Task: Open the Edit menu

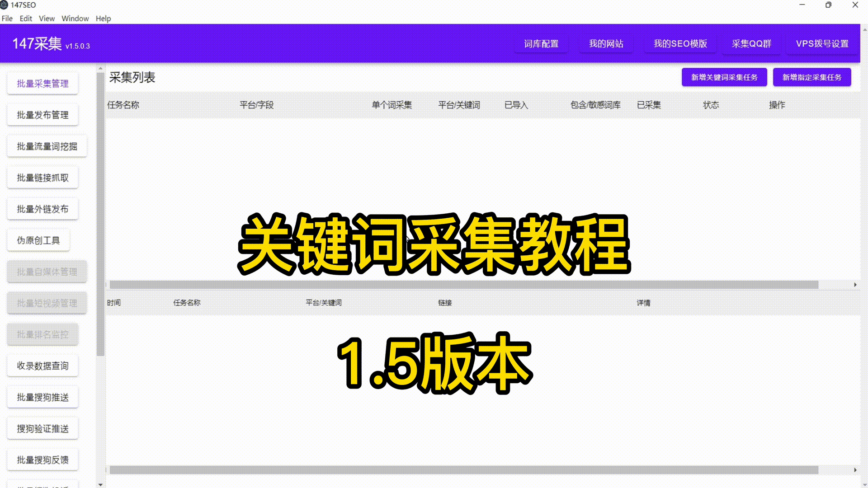Action: pyautogui.click(x=26, y=19)
